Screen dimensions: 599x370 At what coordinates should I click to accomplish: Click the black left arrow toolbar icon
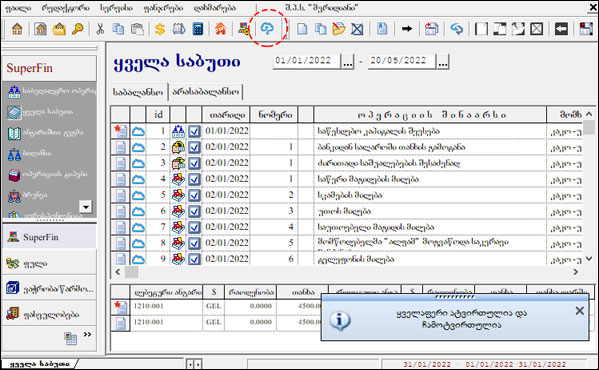pyautogui.click(x=561, y=29)
